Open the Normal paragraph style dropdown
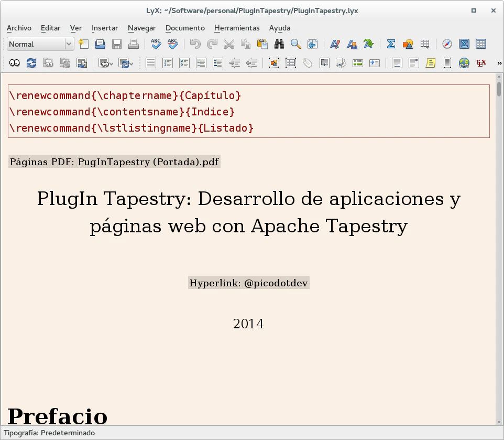Screen dimensions: 504x440 40,44
